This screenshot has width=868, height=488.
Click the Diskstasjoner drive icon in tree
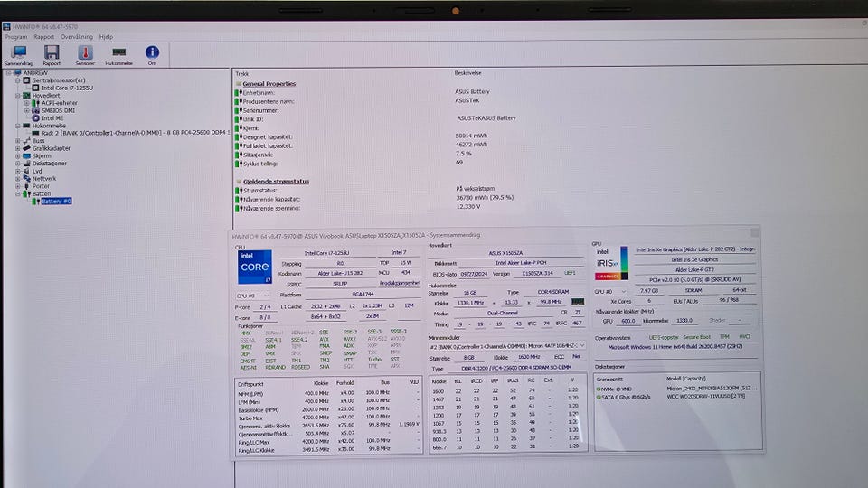point(26,164)
